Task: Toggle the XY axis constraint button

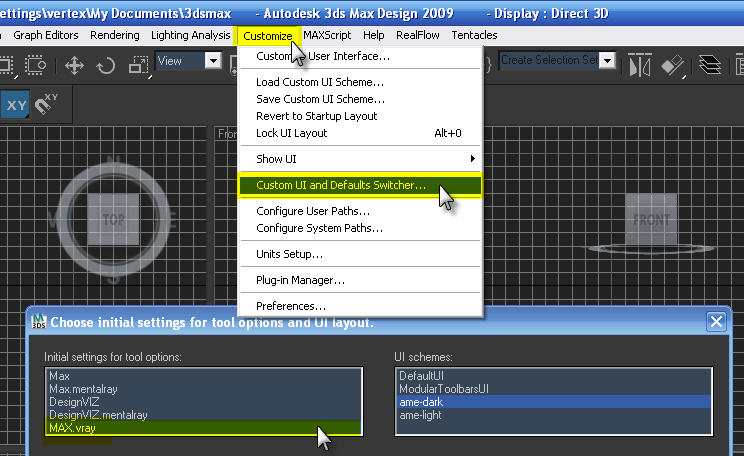Action: [x=16, y=104]
